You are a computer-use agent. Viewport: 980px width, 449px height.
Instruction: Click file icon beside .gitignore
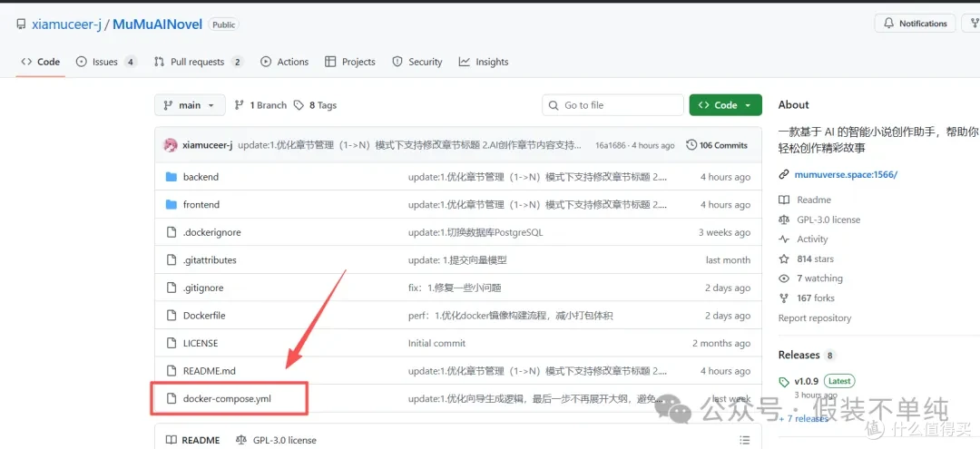click(171, 288)
